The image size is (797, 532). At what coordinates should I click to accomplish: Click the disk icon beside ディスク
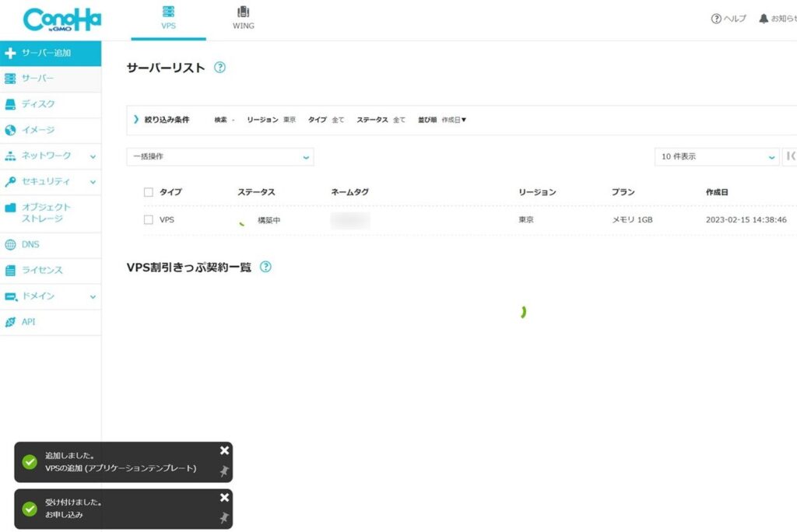(10, 104)
